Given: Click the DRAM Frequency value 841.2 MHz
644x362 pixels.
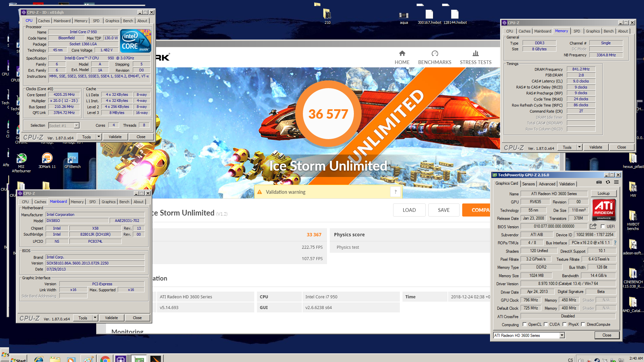Looking at the screenshot, I should 581,69.
